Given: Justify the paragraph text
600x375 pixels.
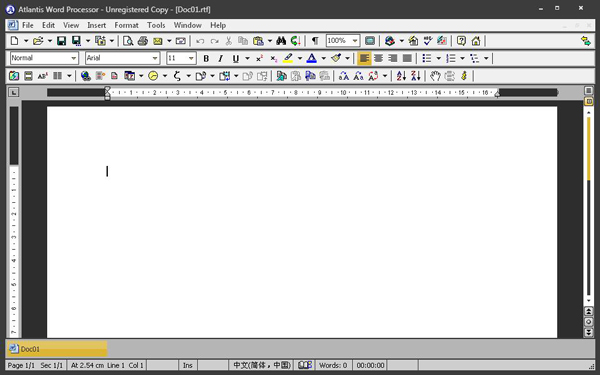Looking at the screenshot, I should [408, 58].
